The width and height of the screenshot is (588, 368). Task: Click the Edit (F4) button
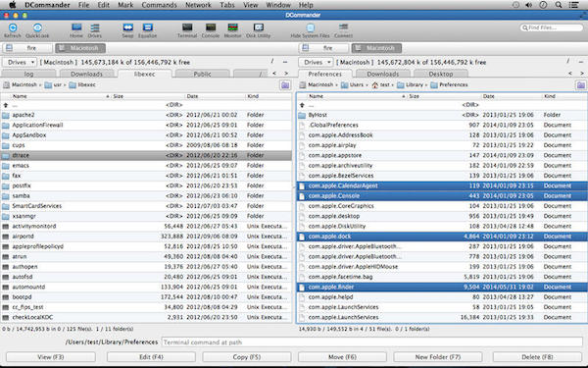point(151,357)
